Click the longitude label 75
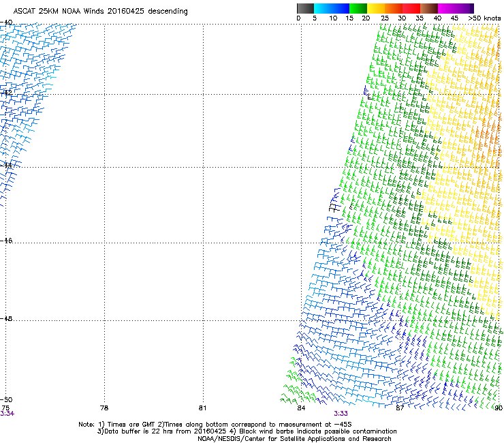 (5, 408)
